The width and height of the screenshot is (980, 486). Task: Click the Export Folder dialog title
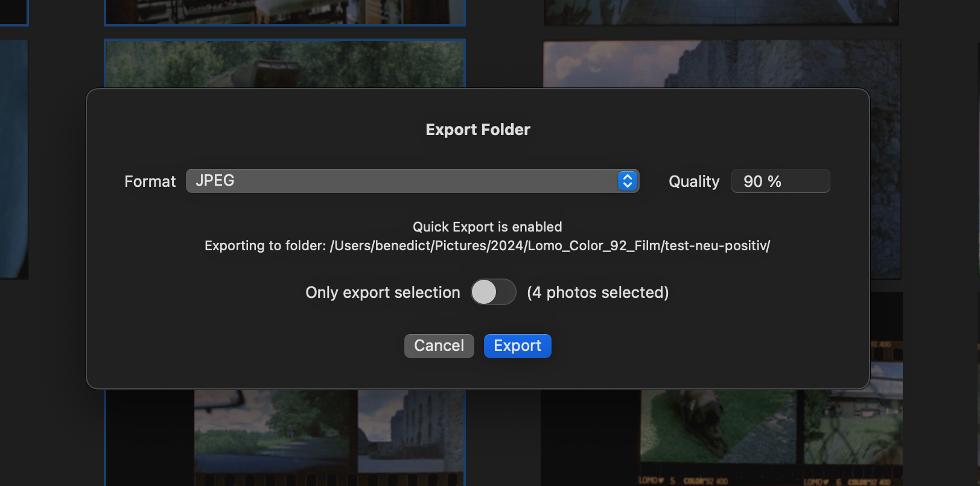[478, 130]
